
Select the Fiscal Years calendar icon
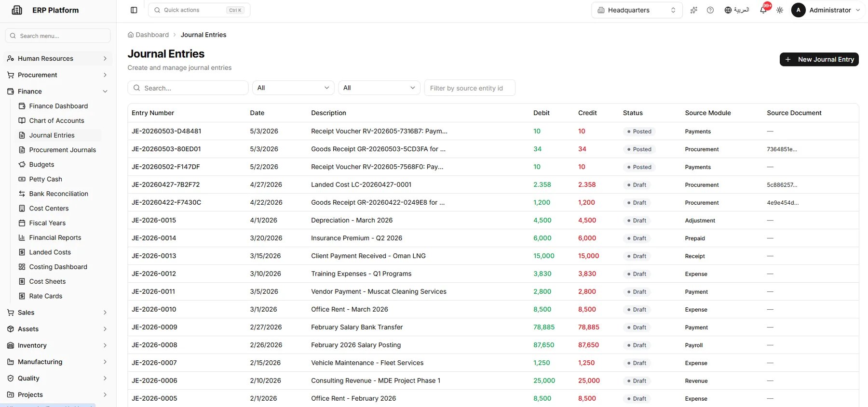[x=22, y=223]
